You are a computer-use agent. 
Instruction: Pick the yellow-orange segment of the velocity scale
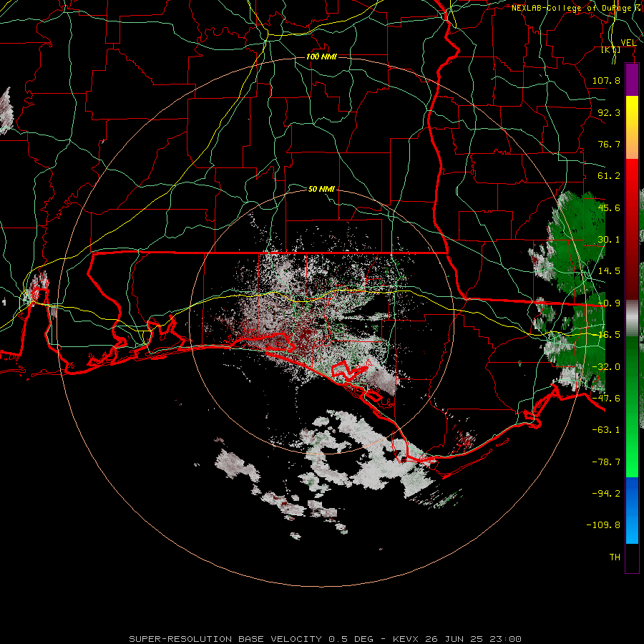point(632,127)
